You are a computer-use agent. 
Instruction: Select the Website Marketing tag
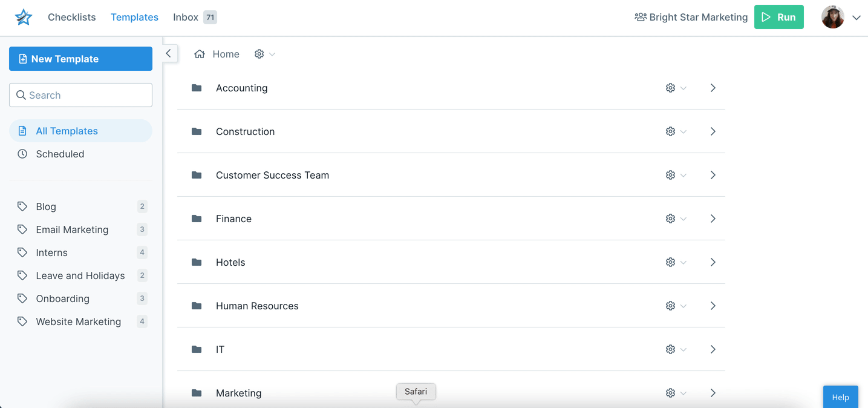coord(81,321)
